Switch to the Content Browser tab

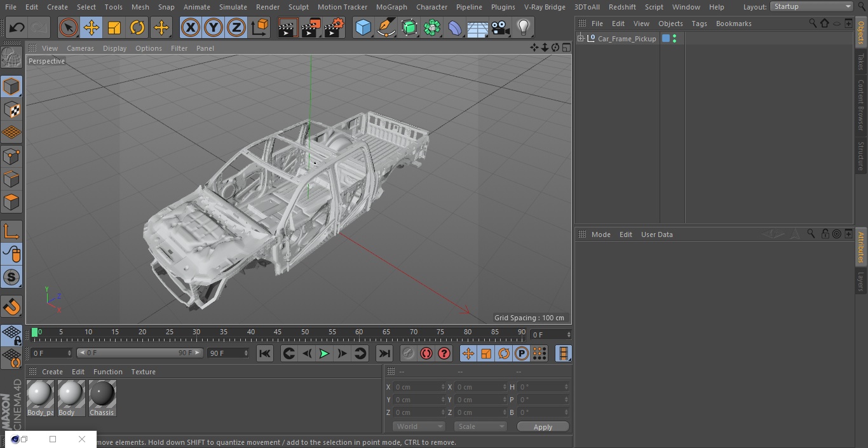pyautogui.click(x=861, y=104)
